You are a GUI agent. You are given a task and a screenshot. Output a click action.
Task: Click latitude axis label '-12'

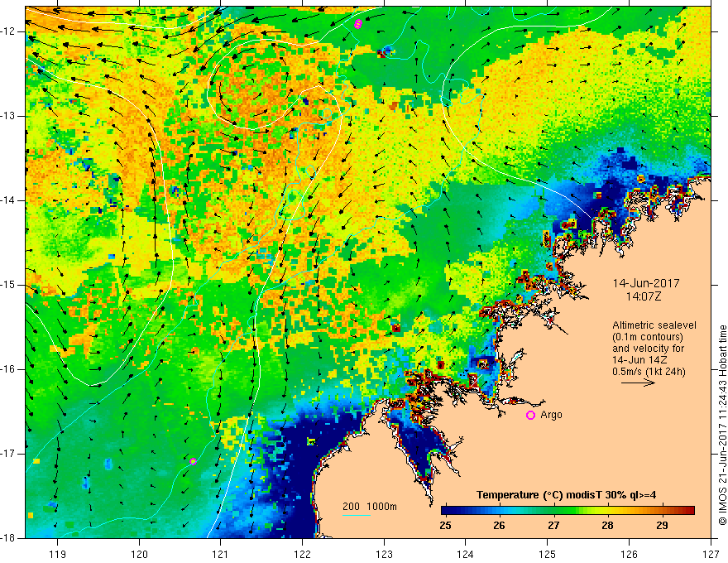tap(10, 31)
